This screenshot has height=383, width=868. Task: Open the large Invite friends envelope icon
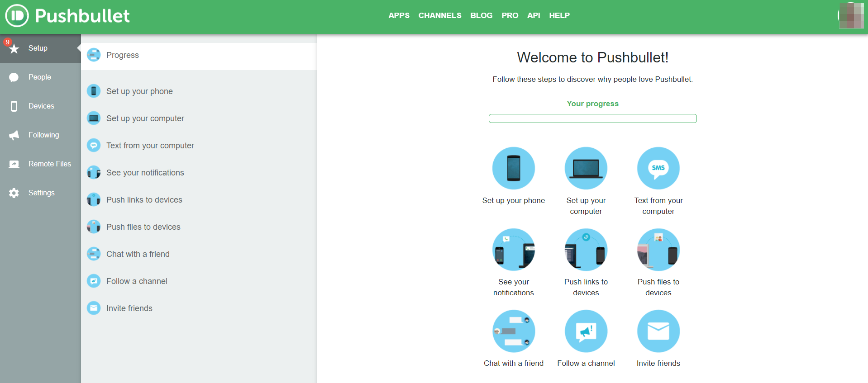pos(658,331)
